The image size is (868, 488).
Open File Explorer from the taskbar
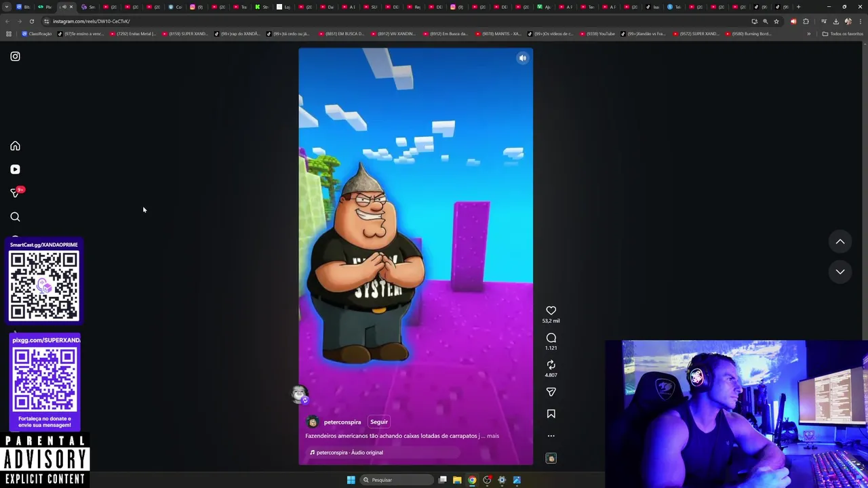point(457,480)
